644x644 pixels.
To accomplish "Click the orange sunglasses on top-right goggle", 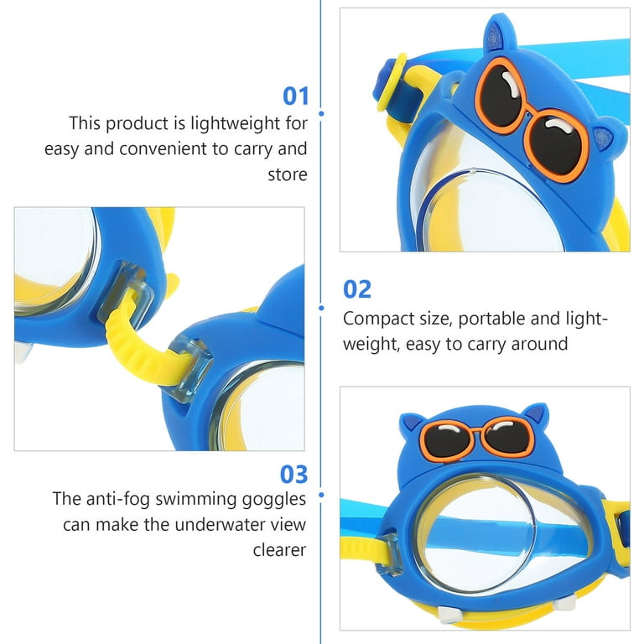I will click(x=533, y=121).
